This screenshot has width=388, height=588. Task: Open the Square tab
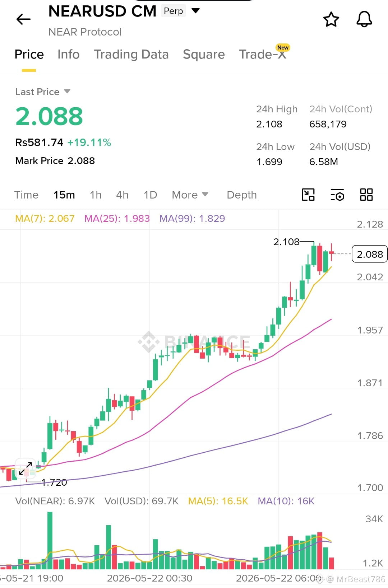click(x=204, y=54)
